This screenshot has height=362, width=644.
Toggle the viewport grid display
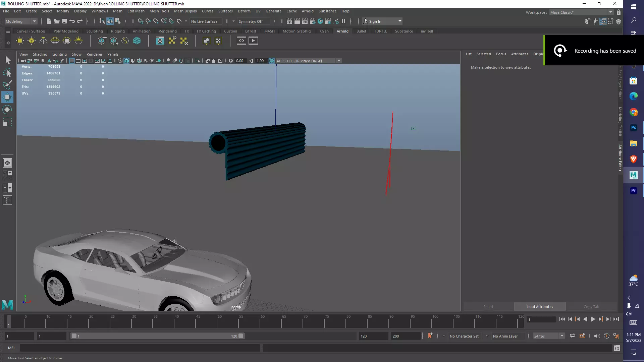click(71, 61)
